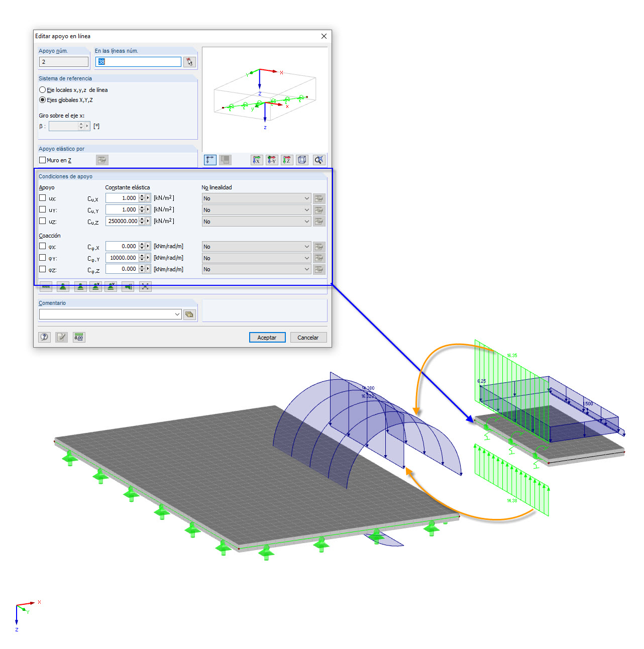Apply the rigid (fixed) support preset icon
Screen dimensions: 644x649
(46, 286)
